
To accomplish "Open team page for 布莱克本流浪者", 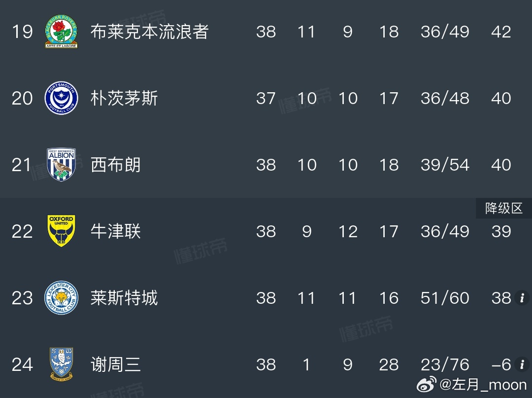I will pos(149,32).
